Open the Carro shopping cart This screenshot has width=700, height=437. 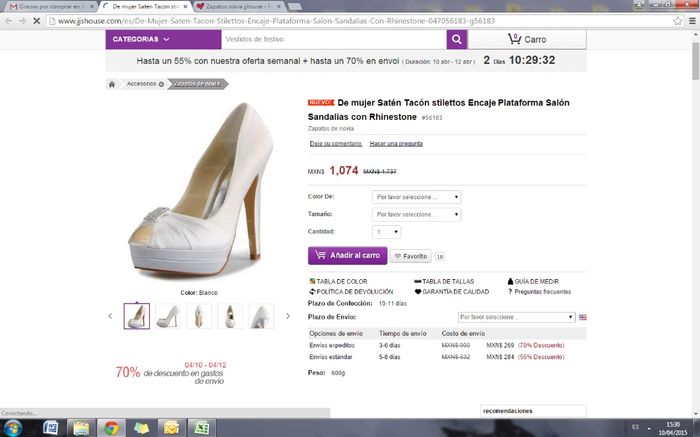[527, 39]
